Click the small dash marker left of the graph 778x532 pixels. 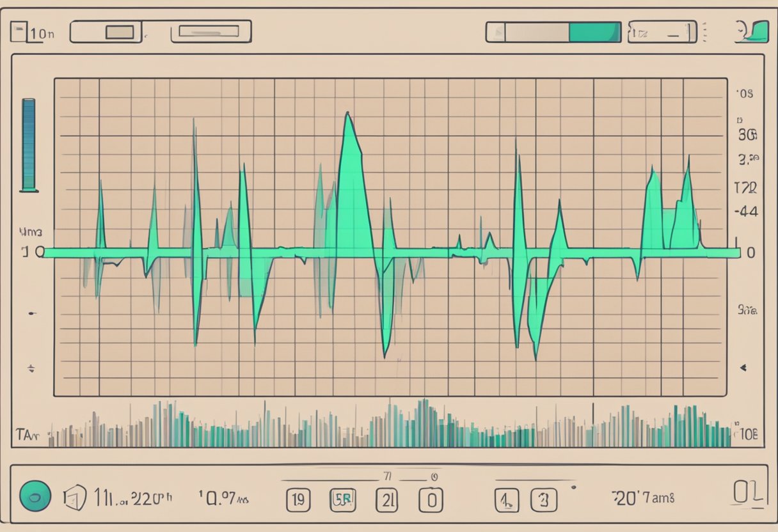pyautogui.click(x=32, y=313)
